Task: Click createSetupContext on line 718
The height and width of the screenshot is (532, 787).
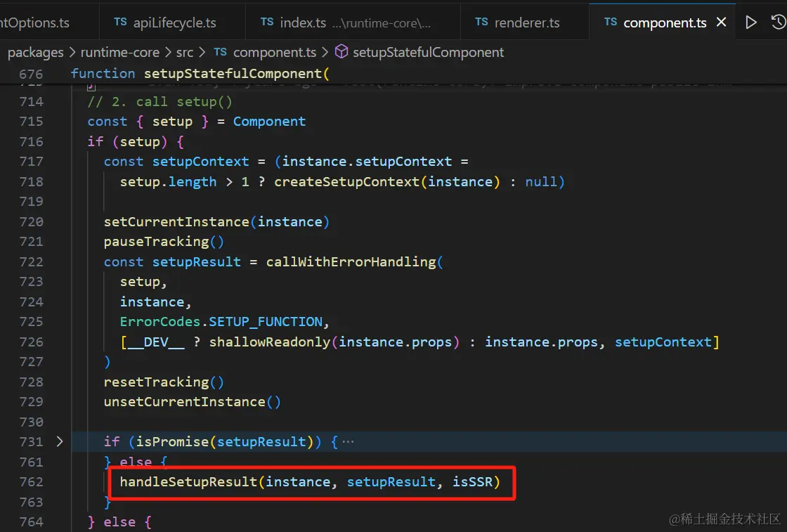Action: (x=346, y=182)
